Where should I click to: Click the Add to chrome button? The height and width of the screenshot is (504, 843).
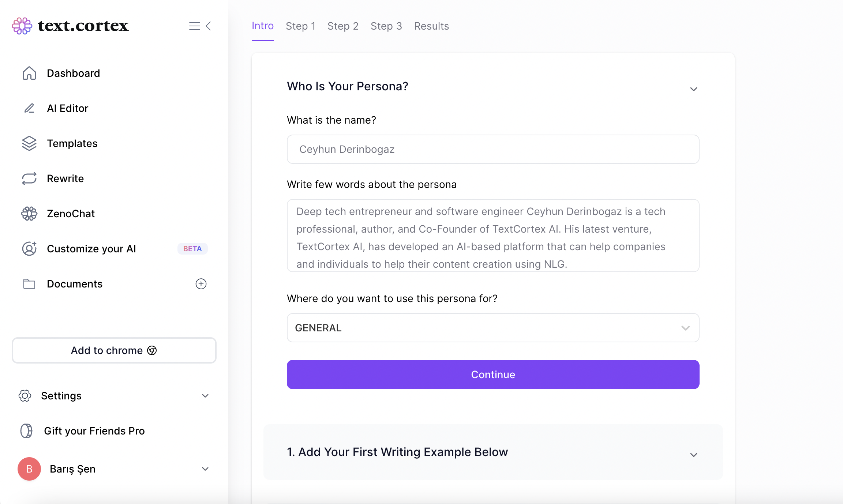pos(114,350)
